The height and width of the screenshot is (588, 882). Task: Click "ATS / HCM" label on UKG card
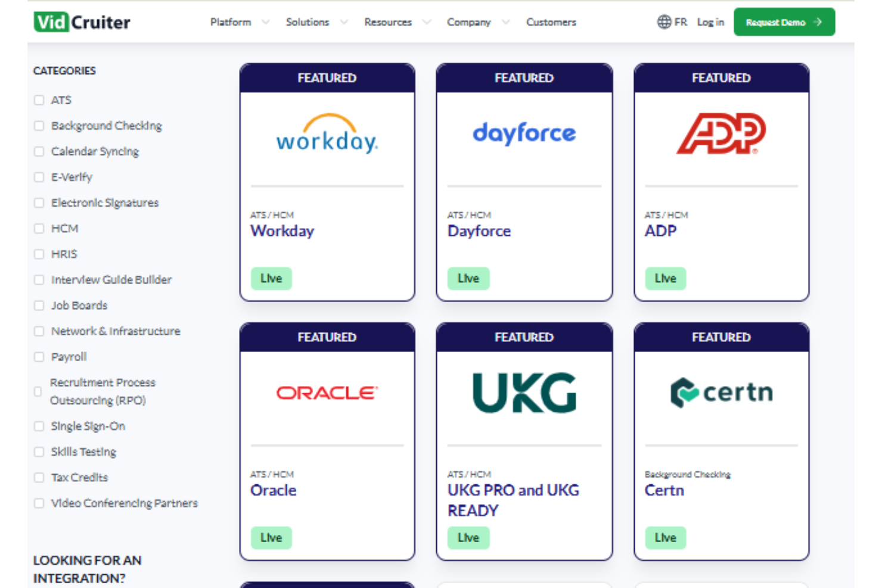click(469, 474)
